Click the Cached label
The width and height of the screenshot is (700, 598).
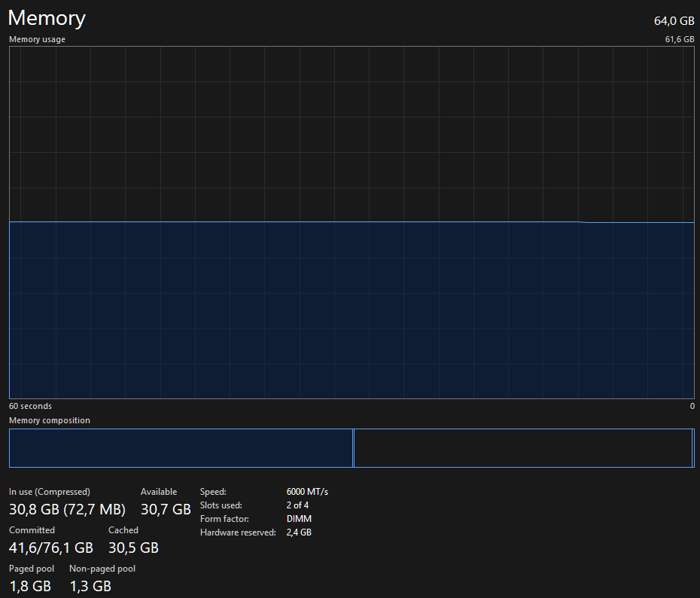point(123,530)
